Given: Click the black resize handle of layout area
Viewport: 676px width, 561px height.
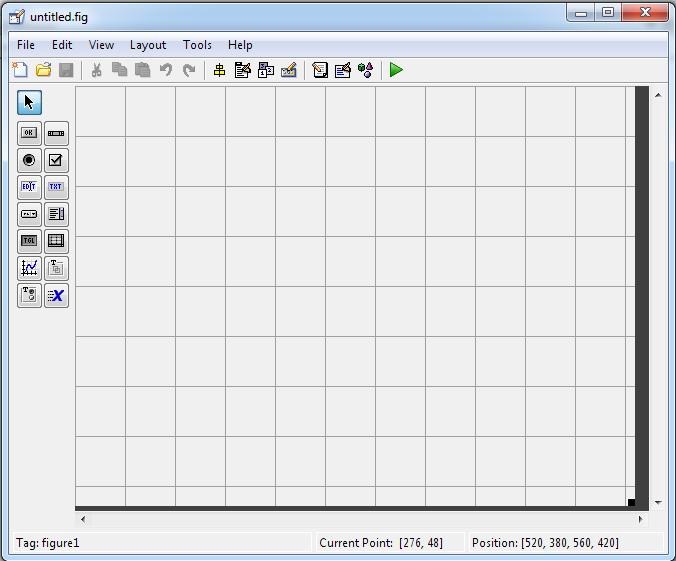Looking at the screenshot, I should [631, 502].
